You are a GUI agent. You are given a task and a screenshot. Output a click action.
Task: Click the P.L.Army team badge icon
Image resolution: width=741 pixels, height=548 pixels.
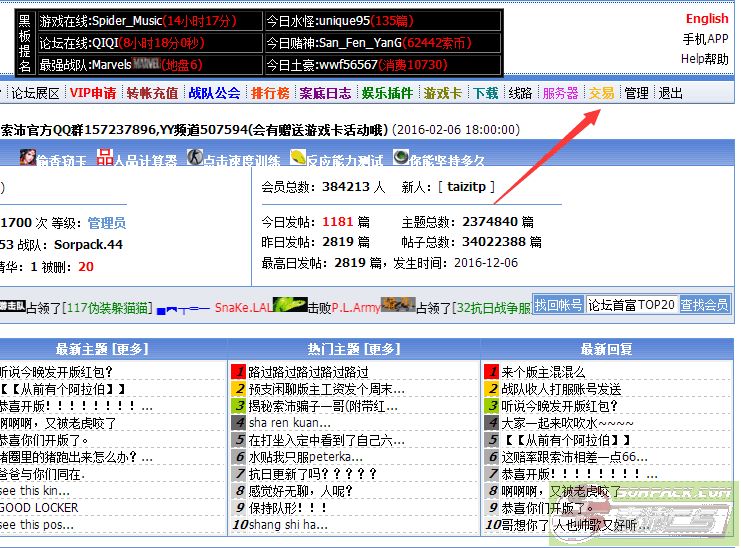coord(397,305)
